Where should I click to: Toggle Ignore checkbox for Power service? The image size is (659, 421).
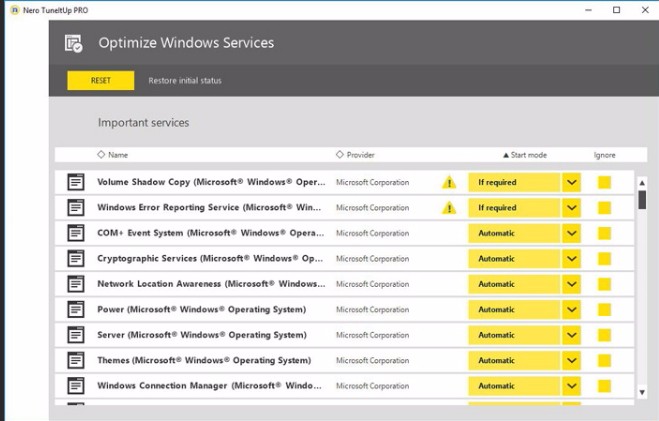tap(604, 309)
